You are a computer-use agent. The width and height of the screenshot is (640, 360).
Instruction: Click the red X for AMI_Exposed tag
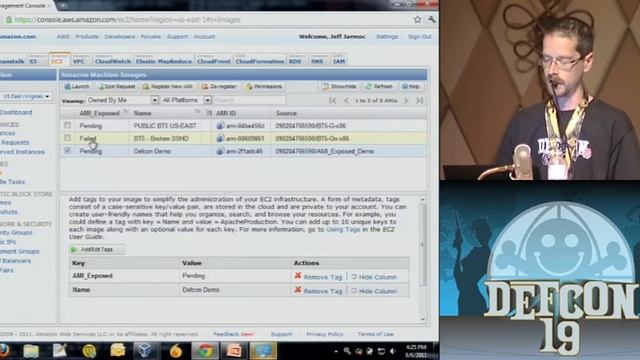click(298, 276)
